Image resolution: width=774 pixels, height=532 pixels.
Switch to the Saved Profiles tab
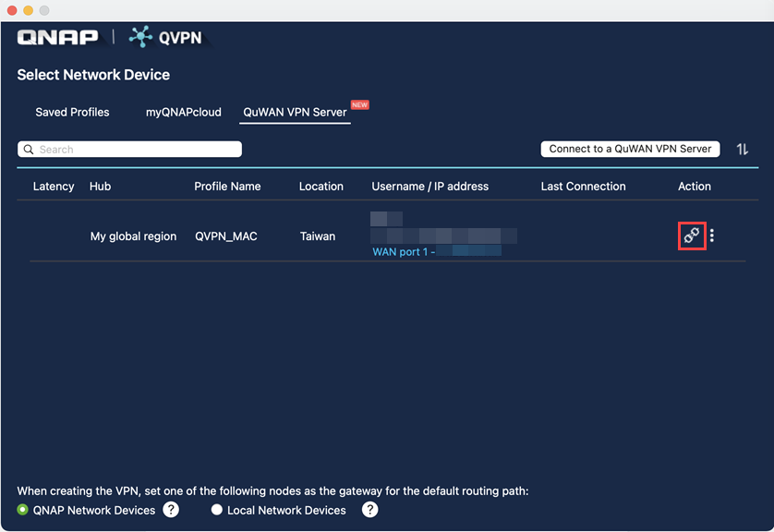point(73,112)
